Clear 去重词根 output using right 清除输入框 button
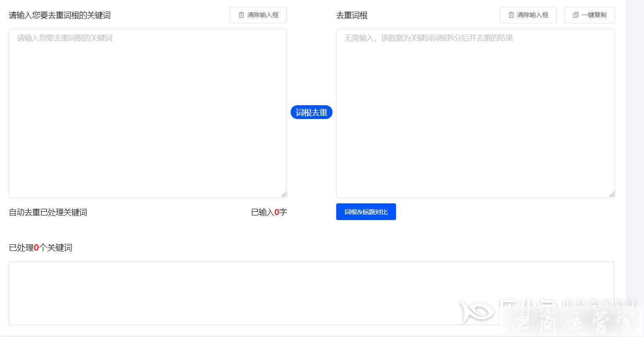This screenshot has width=644, height=337. pos(528,15)
